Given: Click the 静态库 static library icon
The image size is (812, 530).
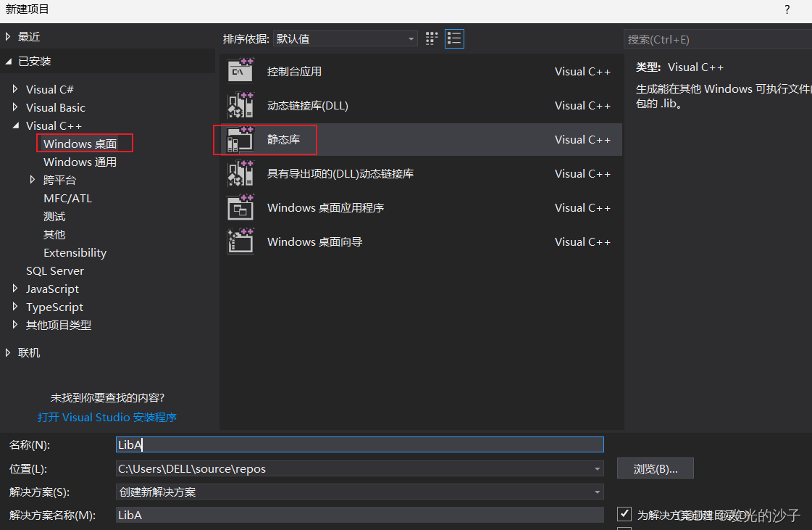Looking at the screenshot, I should tap(240, 139).
